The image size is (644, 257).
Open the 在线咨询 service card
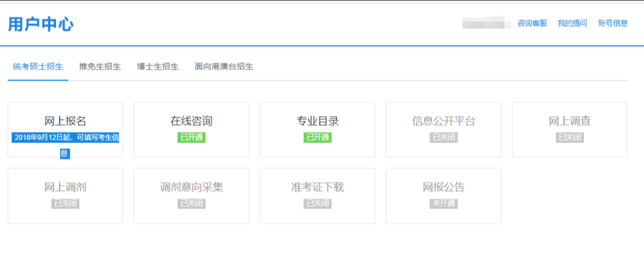pos(191,122)
